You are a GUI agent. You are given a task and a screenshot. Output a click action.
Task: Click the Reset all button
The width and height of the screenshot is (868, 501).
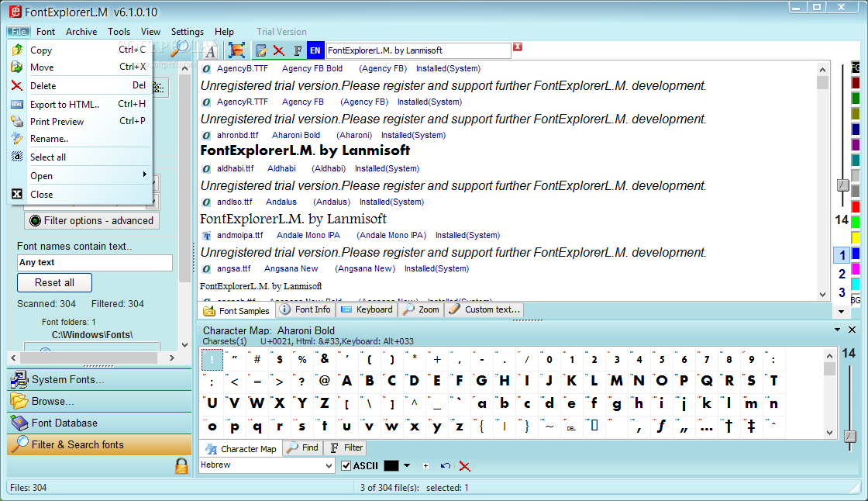[54, 282]
